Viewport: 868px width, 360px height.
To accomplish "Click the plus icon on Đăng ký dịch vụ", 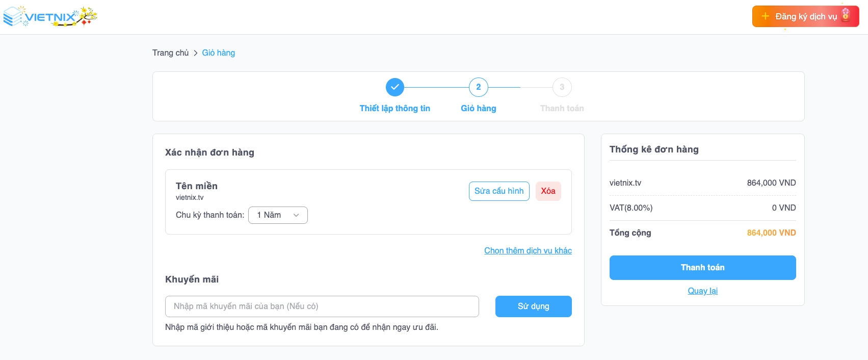I will pyautogui.click(x=765, y=16).
